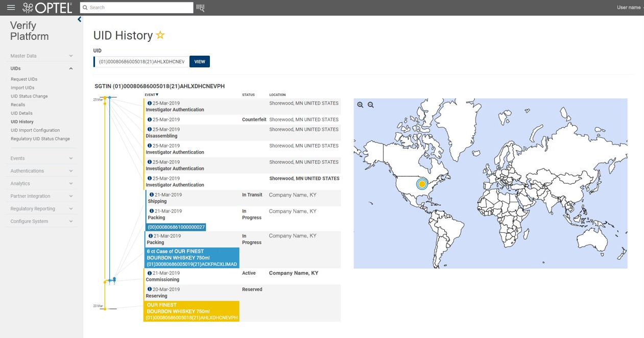Mark UID History as favorite star
The height and width of the screenshot is (338, 644).
tap(160, 35)
